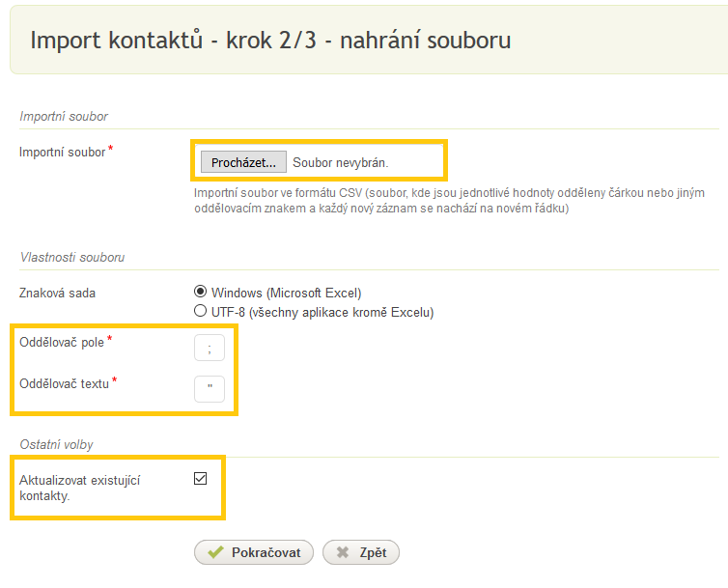Image resolution: width=728 pixels, height=588 pixels.
Task: Click the gray X icon on Zpět
Action: [342, 553]
